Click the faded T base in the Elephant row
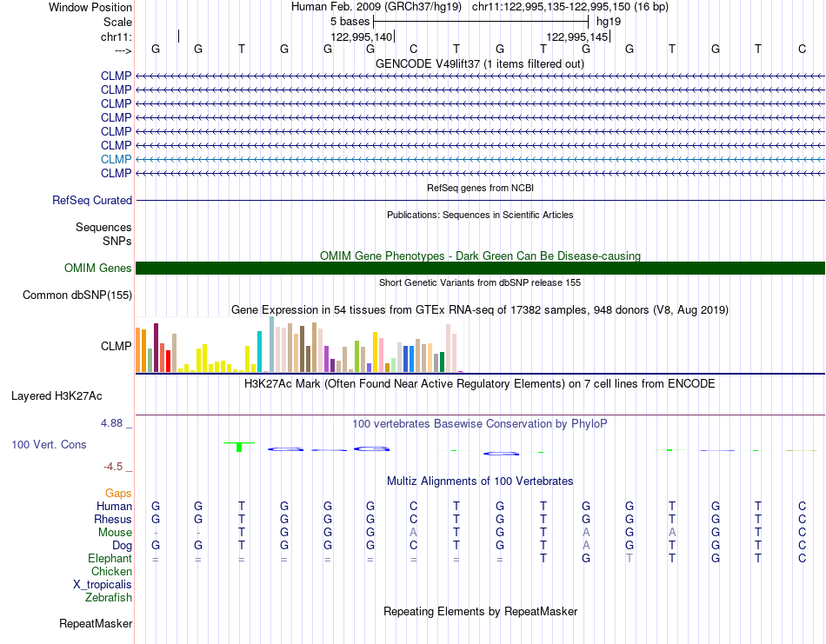Image resolution: width=826 pixels, height=644 pixels. click(x=629, y=558)
